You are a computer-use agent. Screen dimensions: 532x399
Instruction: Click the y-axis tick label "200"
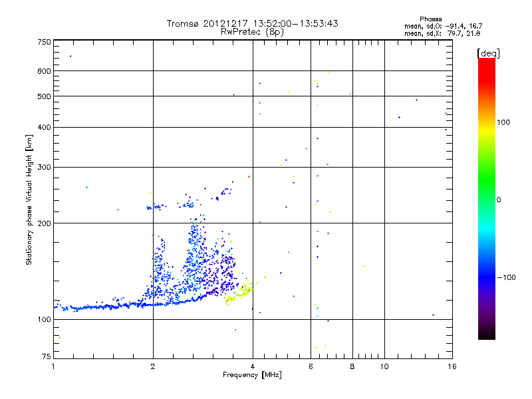[x=45, y=223]
